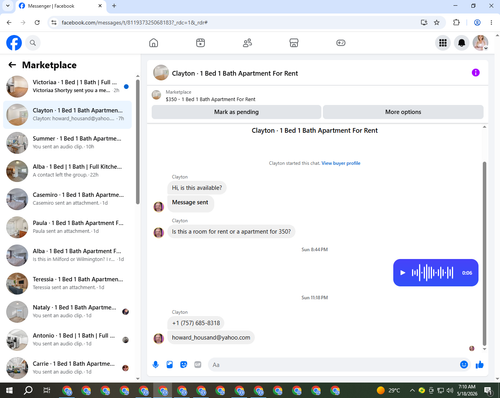The width and height of the screenshot is (500, 398).
Task: Attach a photo with the image icon
Action: pyautogui.click(x=170, y=365)
